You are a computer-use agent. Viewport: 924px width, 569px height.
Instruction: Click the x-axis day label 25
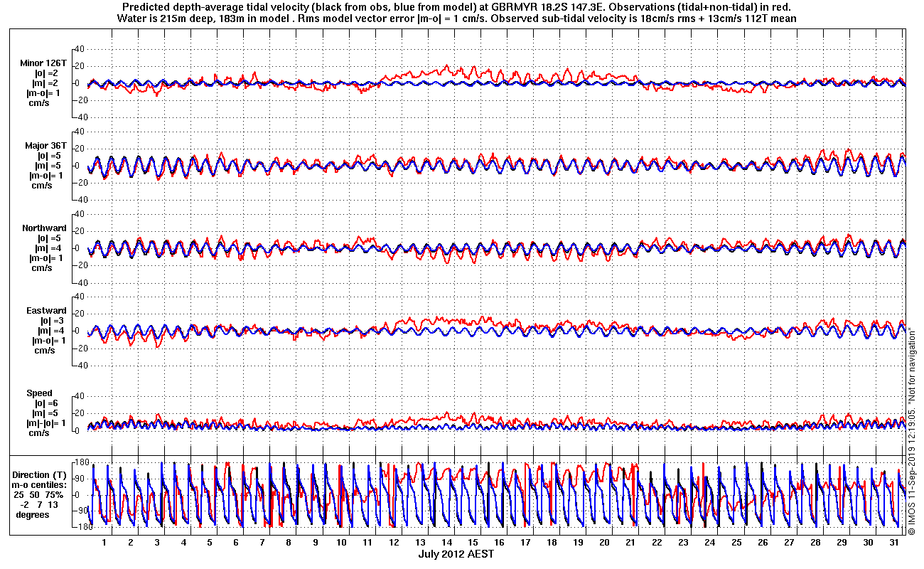(x=736, y=543)
